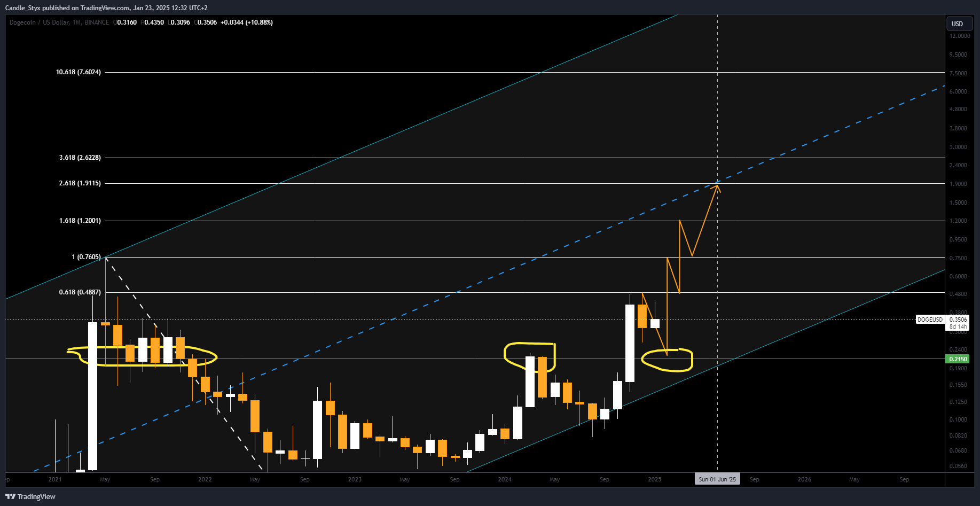Click the 7.5000 price scale label
The height and width of the screenshot is (506, 980).
coord(958,73)
